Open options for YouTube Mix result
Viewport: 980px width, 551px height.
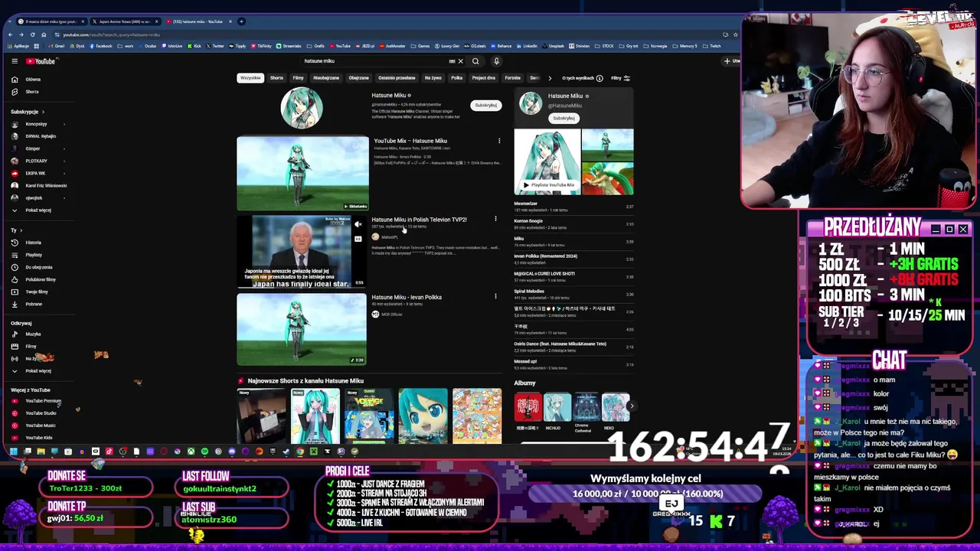pos(499,141)
